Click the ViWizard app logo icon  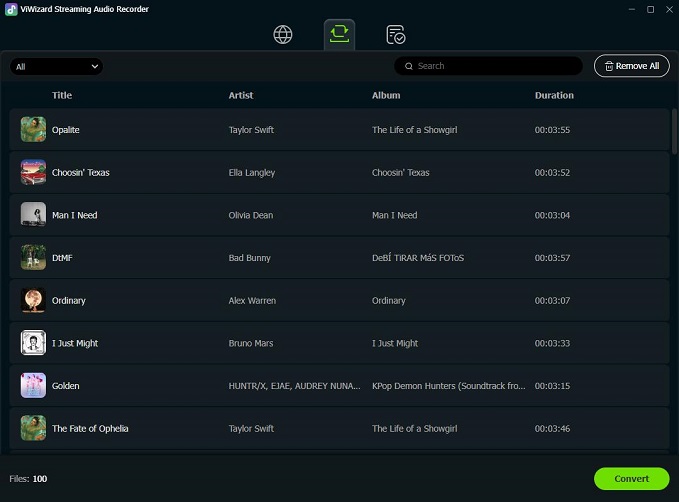[x=11, y=9]
